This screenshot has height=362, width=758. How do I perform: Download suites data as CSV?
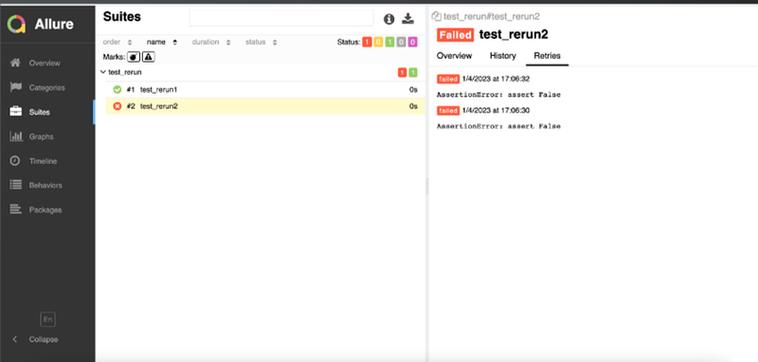pyautogui.click(x=408, y=18)
